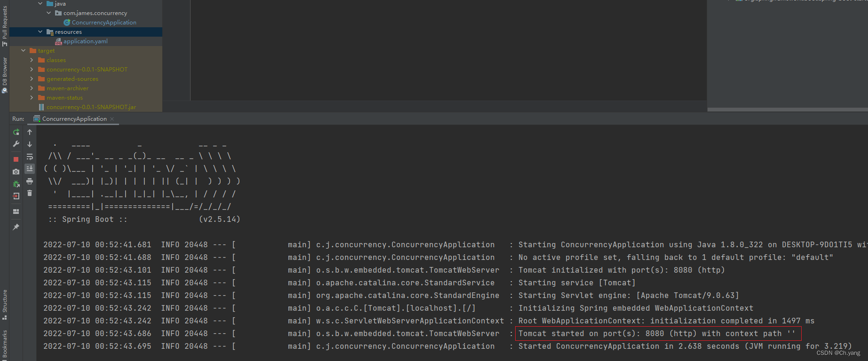Select the ConcurrencyApplication run tab
The width and height of the screenshot is (868, 361).
[x=74, y=119]
